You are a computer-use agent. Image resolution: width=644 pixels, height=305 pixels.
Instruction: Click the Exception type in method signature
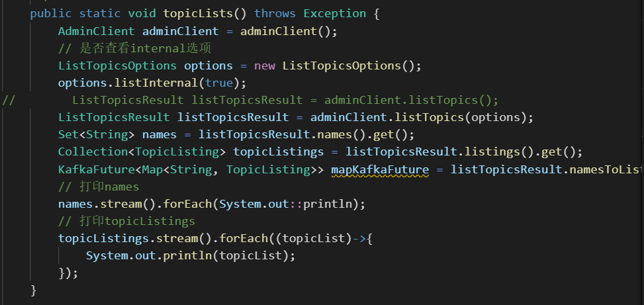click(x=335, y=13)
